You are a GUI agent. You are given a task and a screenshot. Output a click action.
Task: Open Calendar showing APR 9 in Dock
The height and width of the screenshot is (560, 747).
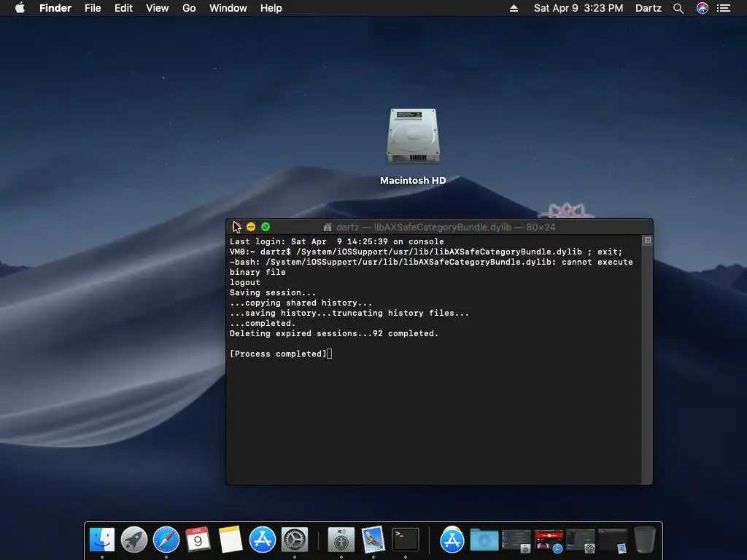click(x=198, y=540)
